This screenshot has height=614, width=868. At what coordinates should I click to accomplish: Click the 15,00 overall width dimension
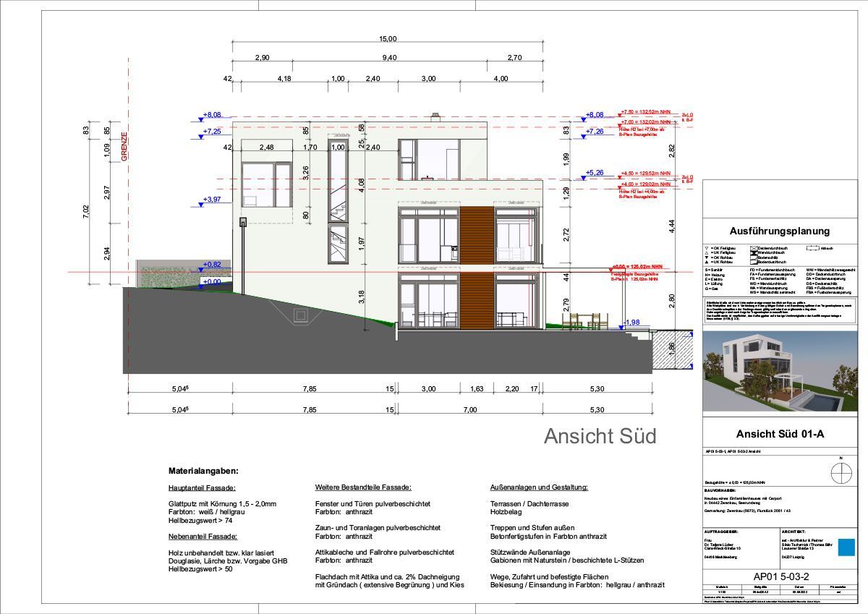(388, 39)
